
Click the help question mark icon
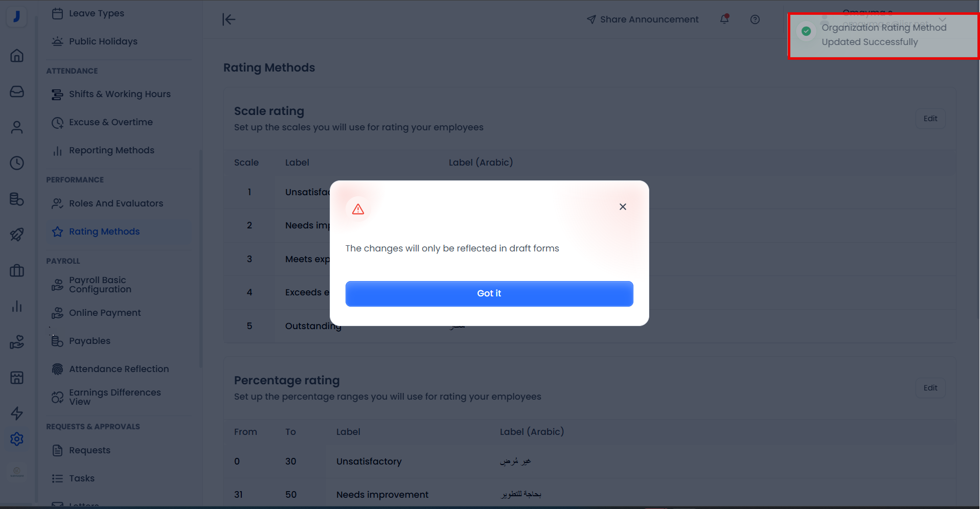(x=755, y=19)
